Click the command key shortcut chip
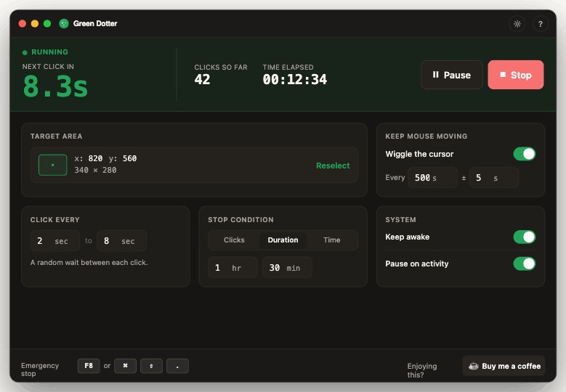Screen dimensions: 566x392 (125, 366)
